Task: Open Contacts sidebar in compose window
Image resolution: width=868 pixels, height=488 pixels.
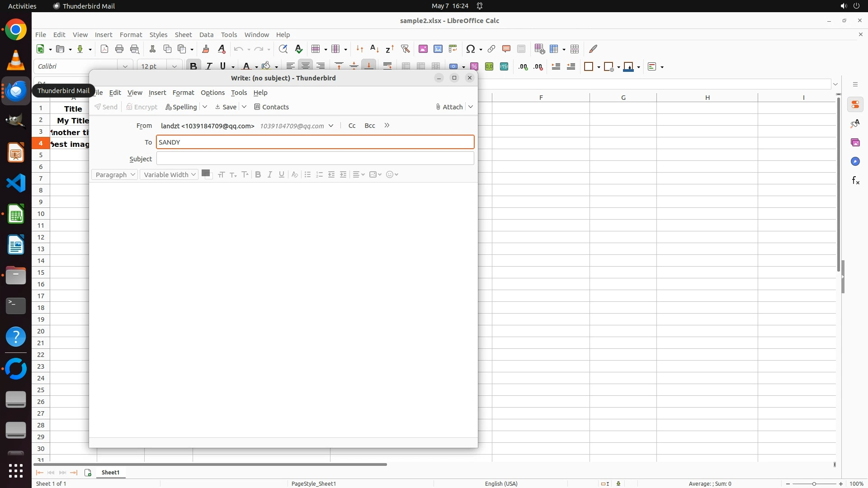Action: click(x=271, y=107)
